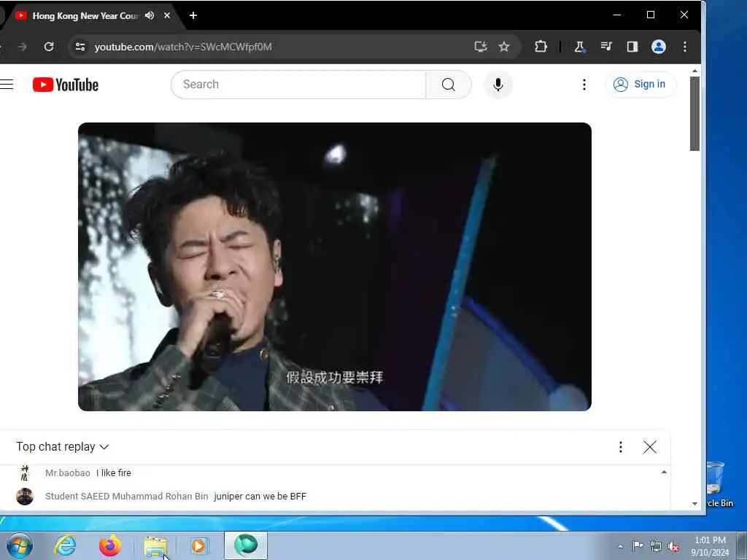Screen dimensions: 747x560
Task: Go to YouTube home via logo
Action: pos(66,85)
